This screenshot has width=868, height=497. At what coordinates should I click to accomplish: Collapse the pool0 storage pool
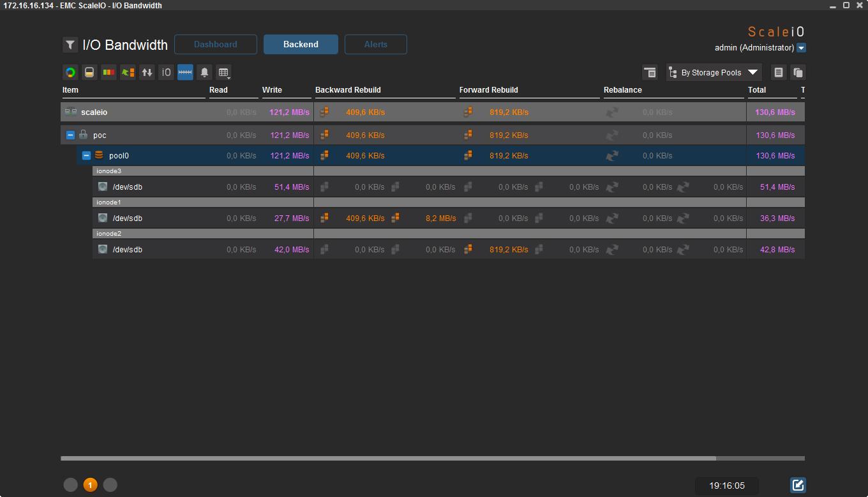coord(86,155)
